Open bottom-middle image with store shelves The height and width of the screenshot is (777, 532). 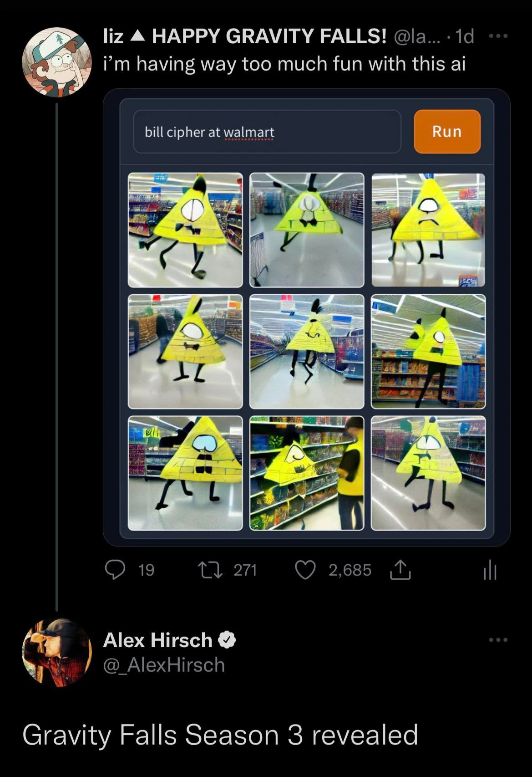[307, 473]
